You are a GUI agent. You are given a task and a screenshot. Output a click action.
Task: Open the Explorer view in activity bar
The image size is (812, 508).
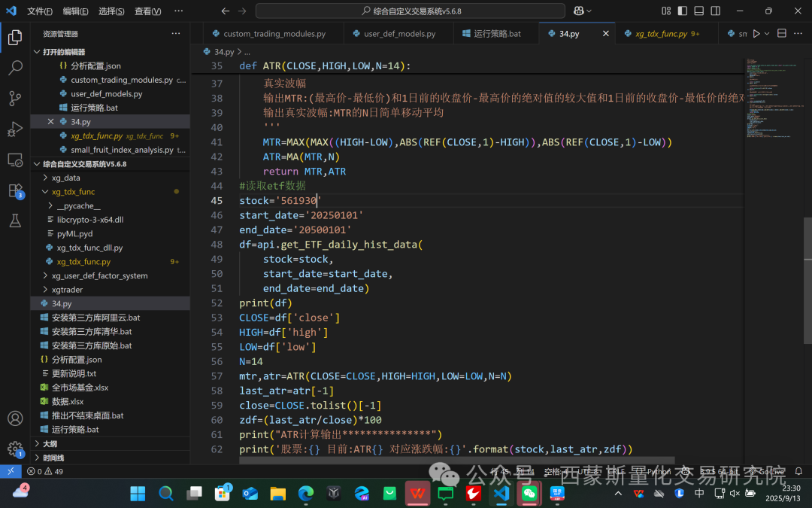point(15,38)
